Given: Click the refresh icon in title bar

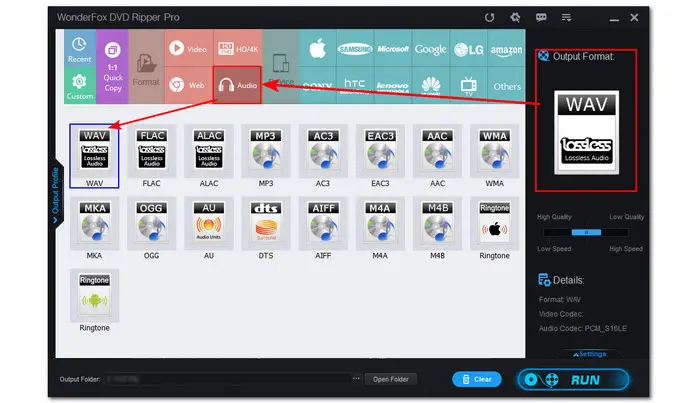Looking at the screenshot, I should pos(489,17).
